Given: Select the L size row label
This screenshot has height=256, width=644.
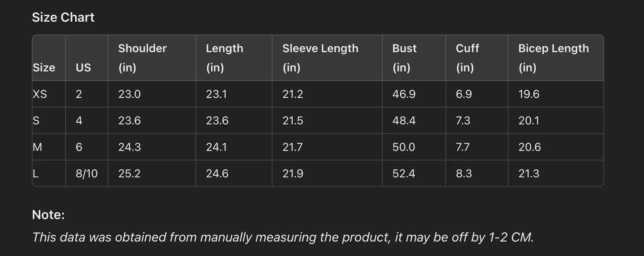Looking at the screenshot, I should (x=36, y=174).
